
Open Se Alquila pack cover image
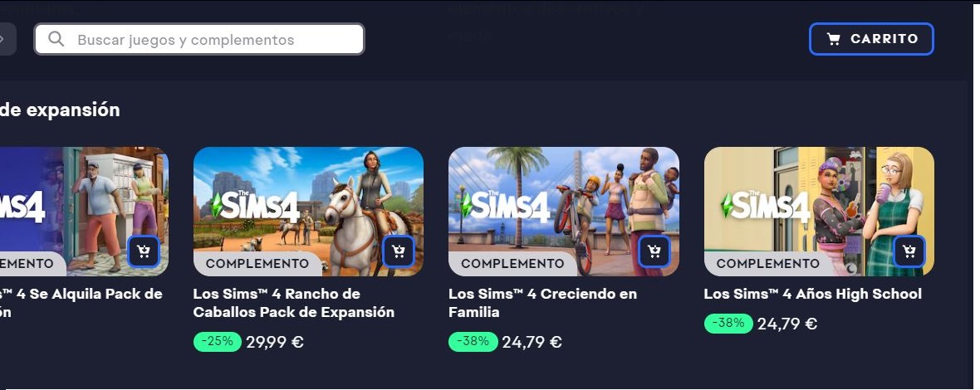(x=85, y=212)
